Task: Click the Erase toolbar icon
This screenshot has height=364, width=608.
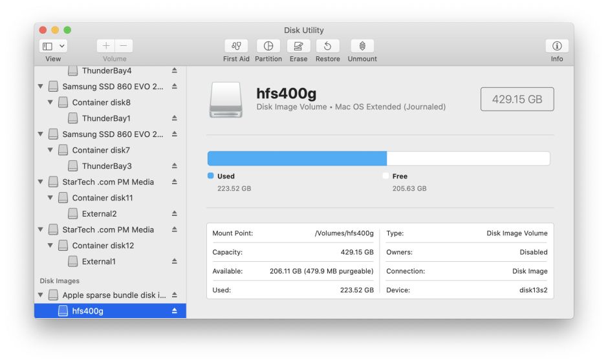Action: click(x=298, y=47)
